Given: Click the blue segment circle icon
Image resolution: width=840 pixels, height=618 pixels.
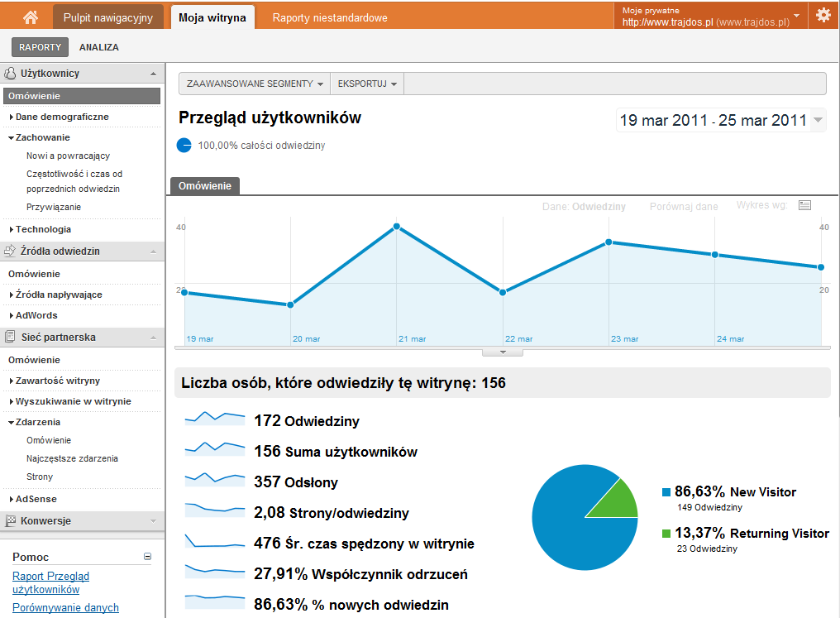Looking at the screenshot, I should coord(184,146).
